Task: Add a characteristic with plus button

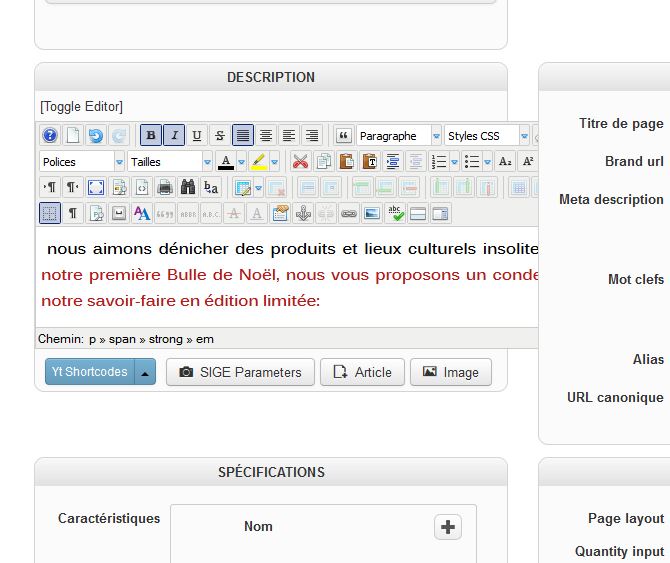Action: pos(448,527)
